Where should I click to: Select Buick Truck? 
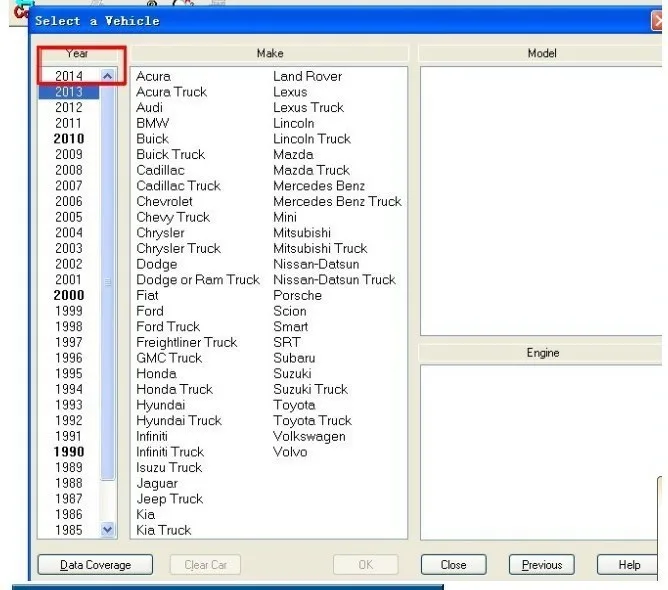170,154
